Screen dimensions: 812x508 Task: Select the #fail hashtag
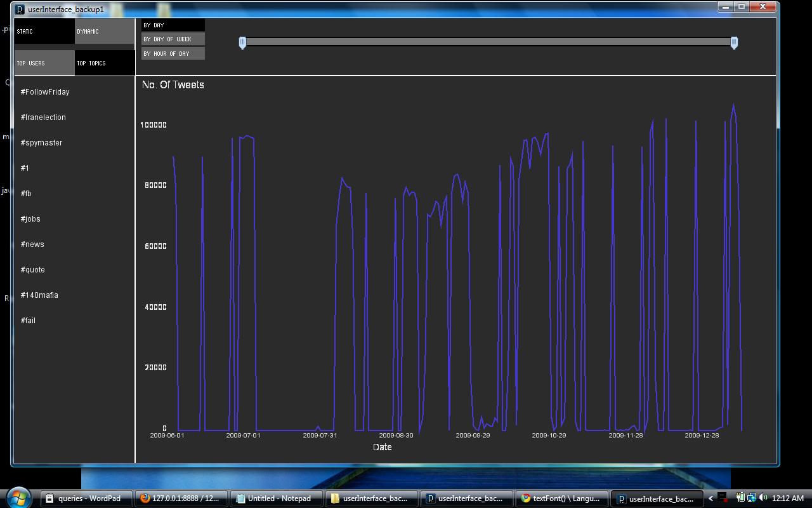pyautogui.click(x=28, y=321)
